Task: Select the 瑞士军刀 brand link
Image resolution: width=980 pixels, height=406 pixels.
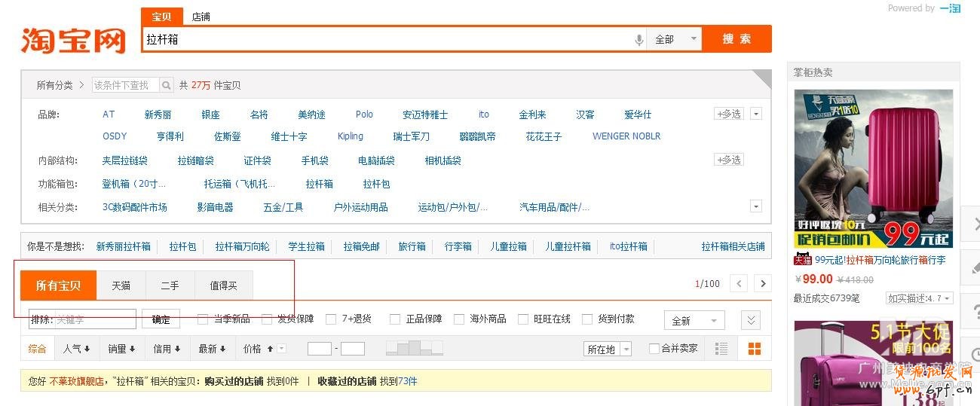Action: pyautogui.click(x=412, y=136)
